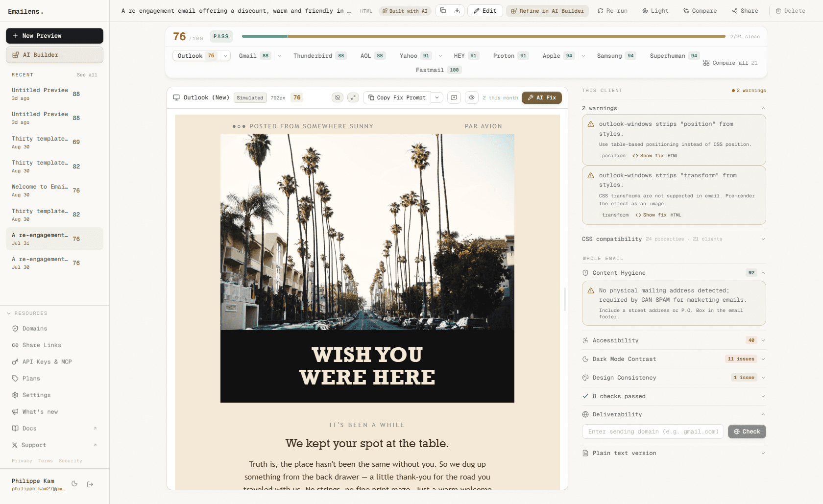Viewport: 823px width, 504px height.
Task: Copy the email HTML via the copy icon
Action: click(443, 11)
